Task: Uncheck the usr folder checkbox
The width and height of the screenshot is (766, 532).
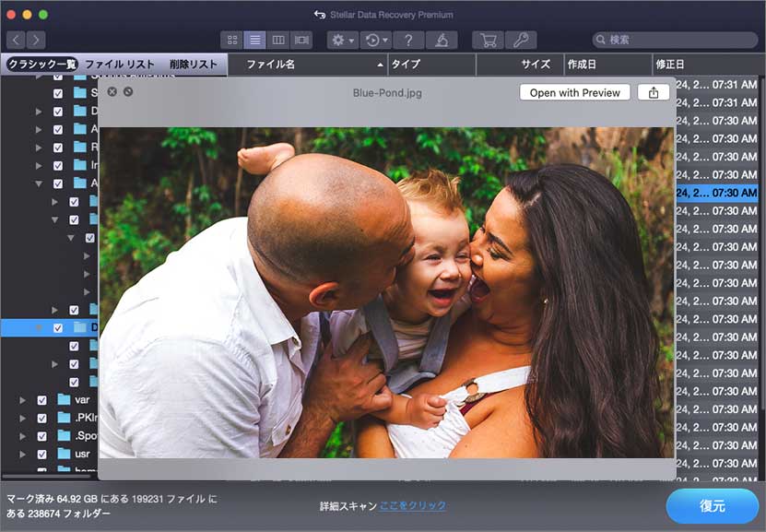Action: coord(41,454)
